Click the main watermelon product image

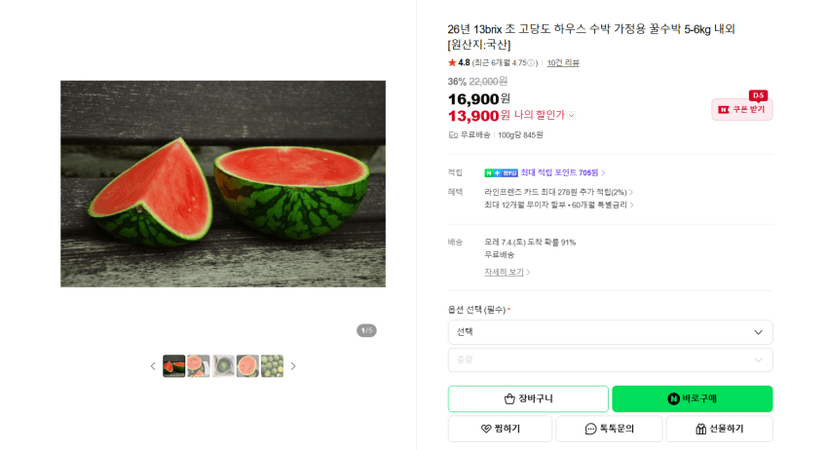click(223, 184)
